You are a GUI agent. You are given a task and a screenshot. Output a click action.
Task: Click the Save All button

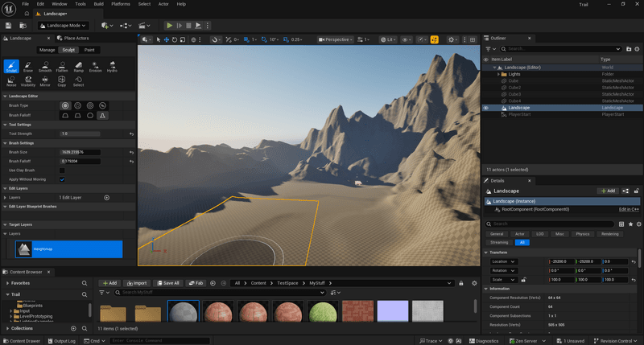click(x=168, y=283)
